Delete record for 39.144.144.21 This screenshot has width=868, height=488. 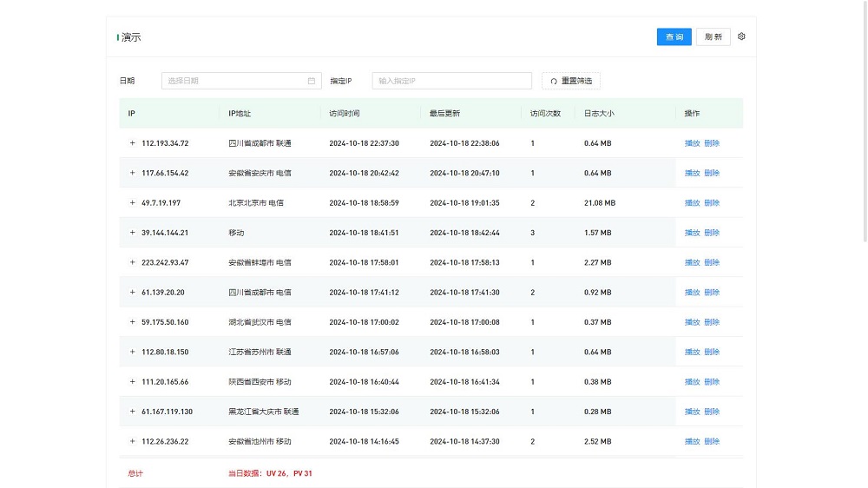coord(712,234)
